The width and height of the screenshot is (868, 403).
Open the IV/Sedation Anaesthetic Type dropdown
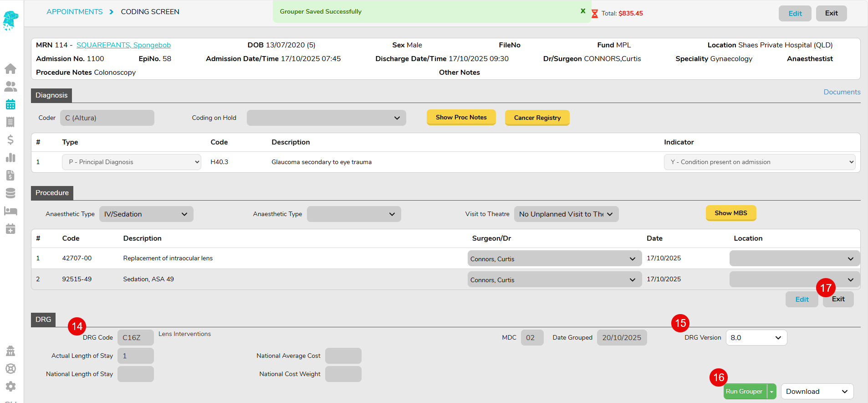click(146, 214)
